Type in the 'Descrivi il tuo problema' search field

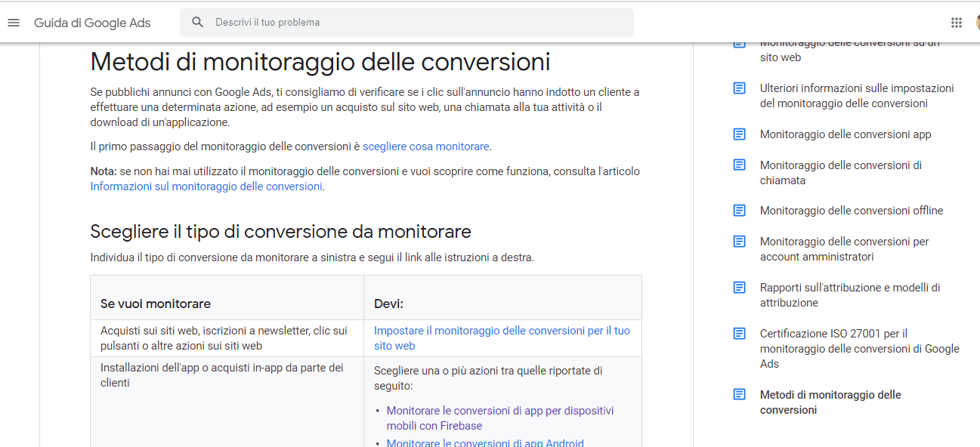click(x=416, y=23)
